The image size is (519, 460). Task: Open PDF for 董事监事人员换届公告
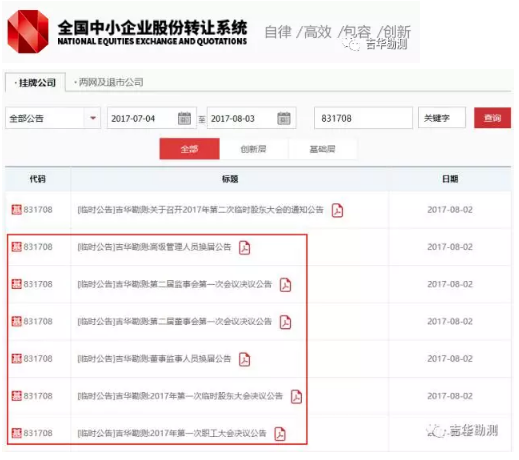244,359
